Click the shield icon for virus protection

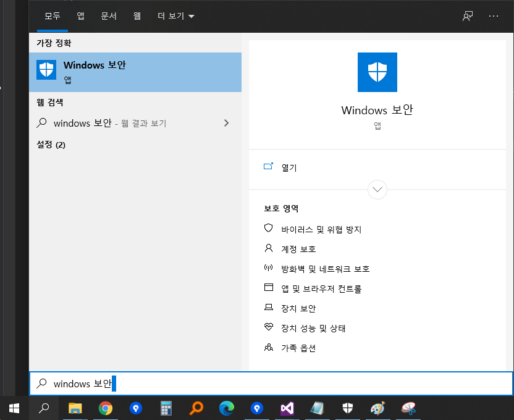coord(269,228)
